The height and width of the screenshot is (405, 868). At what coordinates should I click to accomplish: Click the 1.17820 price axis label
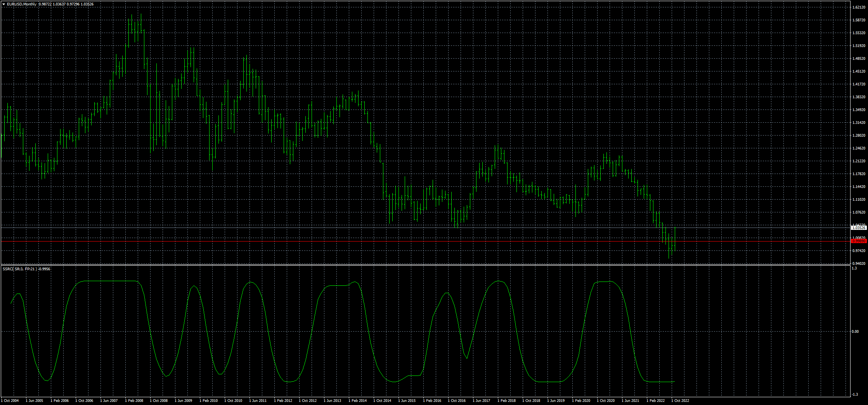(859, 174)
